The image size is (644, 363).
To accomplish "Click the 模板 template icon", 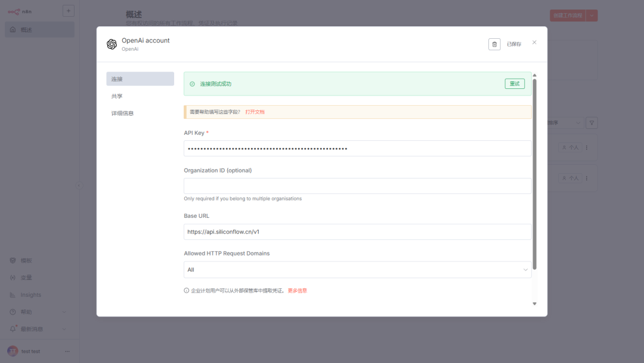I will pyautogui.click(x=13, y=261).
